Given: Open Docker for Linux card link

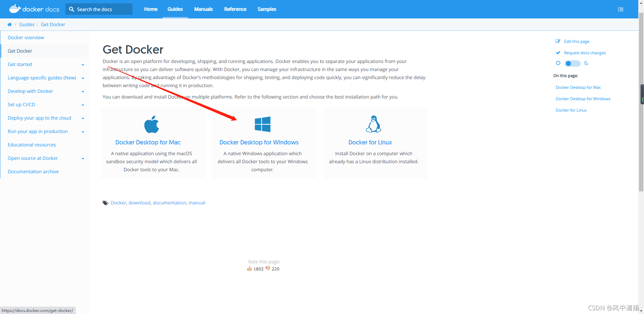Looking at the screenshot, I should coord(370,142).
